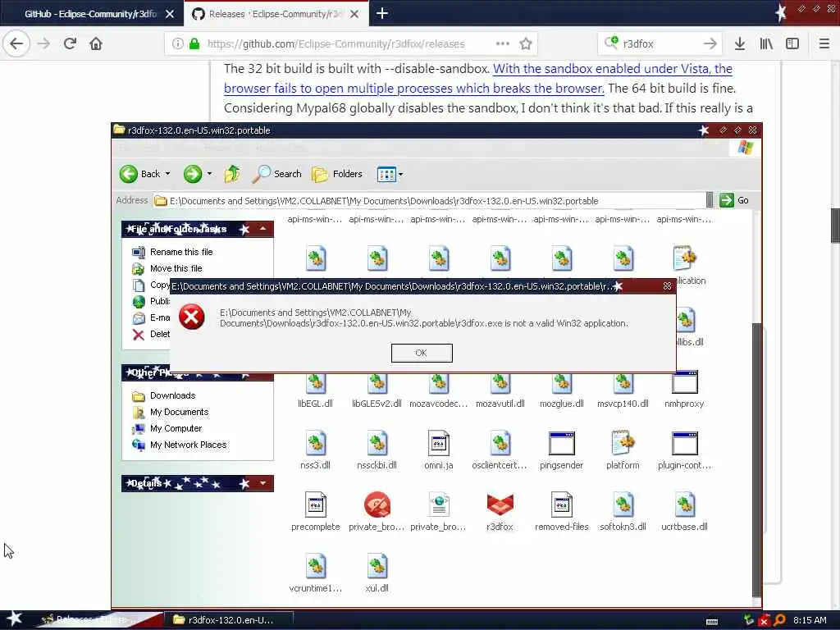Open Views dropdown in Explorer
The width and height of the screenshot is (840, 630).
click(x=390, y=174)
